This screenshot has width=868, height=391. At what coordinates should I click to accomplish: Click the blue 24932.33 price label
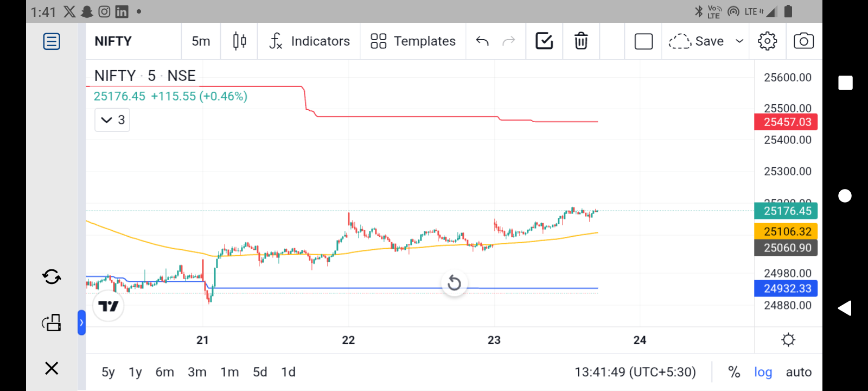coord(786,288)
